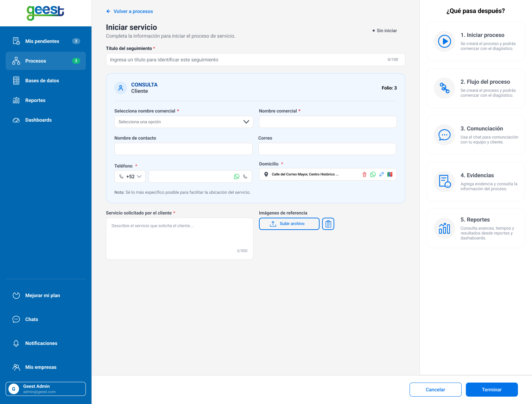The width and height of the screenshot is (532, 404).
Task: Open Geest Admin account card
Action: [46, 389]
